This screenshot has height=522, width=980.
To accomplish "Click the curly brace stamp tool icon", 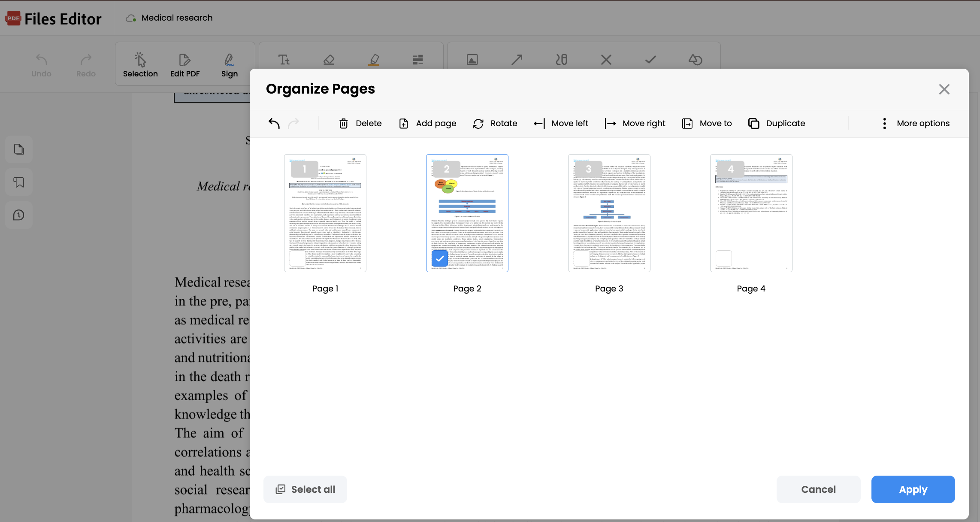I will point(562,60).
